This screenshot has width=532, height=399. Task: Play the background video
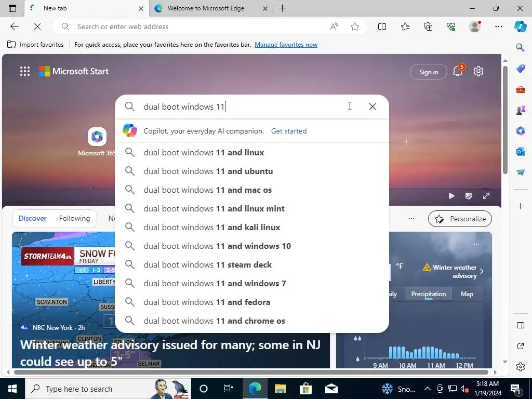(x=451, y=196)
